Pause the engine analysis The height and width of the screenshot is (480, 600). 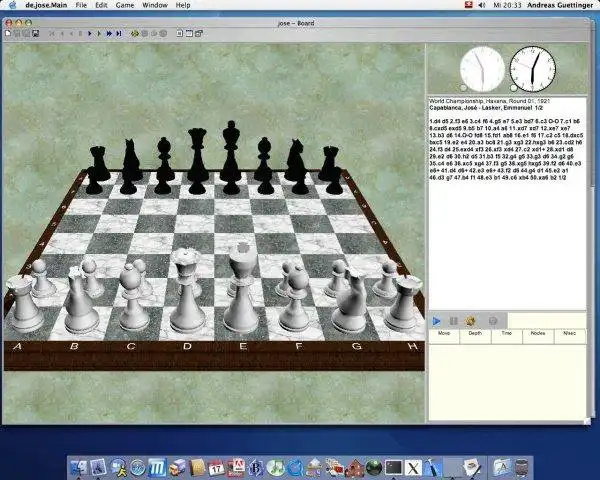tap(453, 321)
